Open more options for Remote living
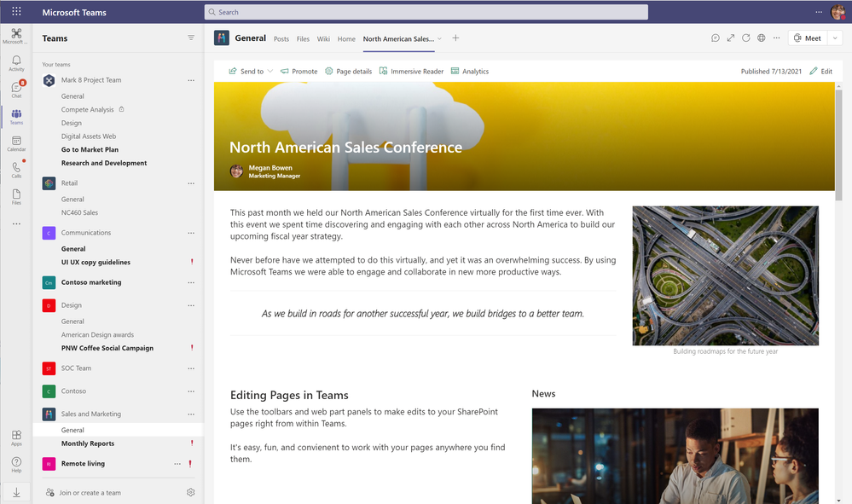 [177, 463]
